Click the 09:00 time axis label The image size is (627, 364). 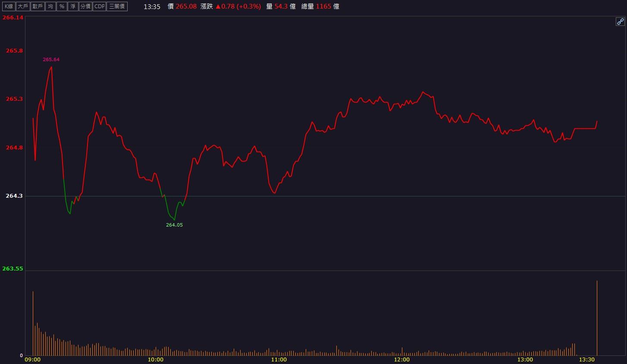33,360
